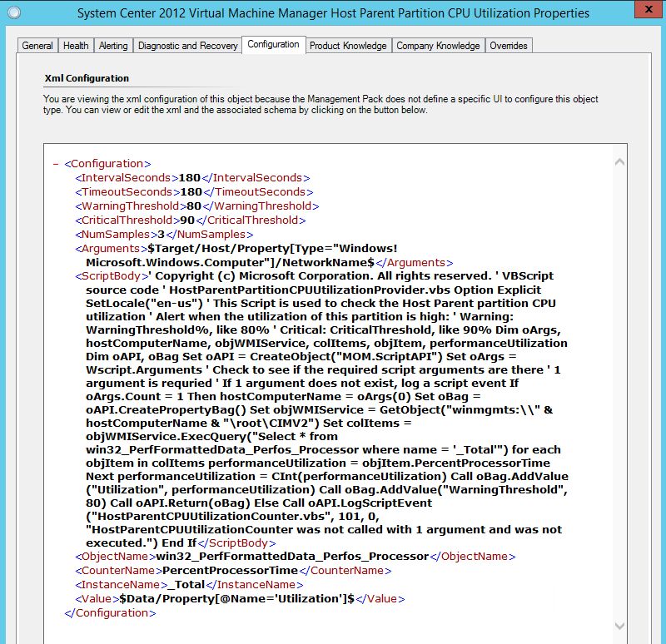Select the Diagnostic and Recovery tab

click(187, 46)
